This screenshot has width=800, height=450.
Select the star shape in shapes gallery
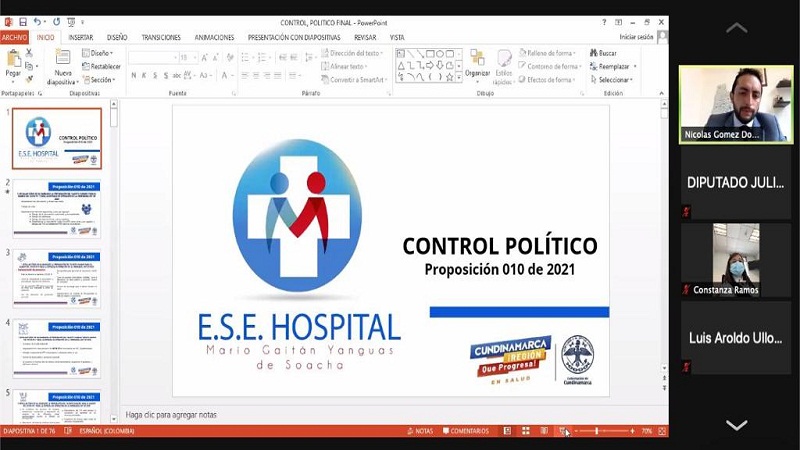(x=449, y=78)
